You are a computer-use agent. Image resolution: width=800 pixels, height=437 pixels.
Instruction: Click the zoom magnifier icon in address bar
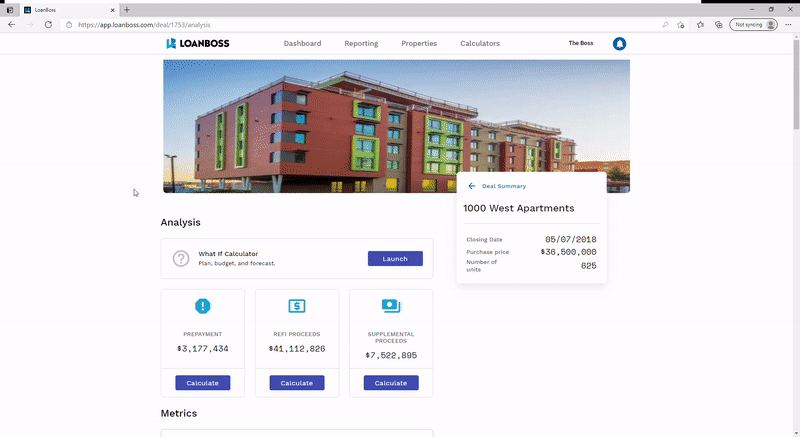coord(665,24)
